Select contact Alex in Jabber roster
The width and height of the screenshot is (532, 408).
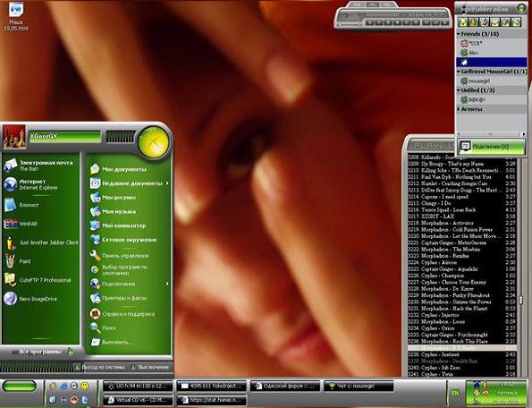point(491,53)
